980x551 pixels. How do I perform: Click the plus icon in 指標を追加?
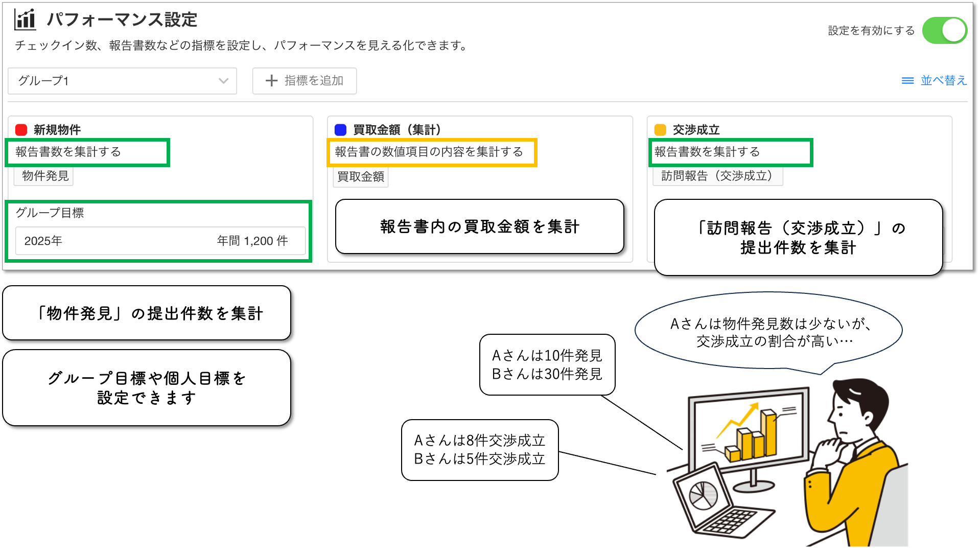pyautogui.click(x=271, y=81)
